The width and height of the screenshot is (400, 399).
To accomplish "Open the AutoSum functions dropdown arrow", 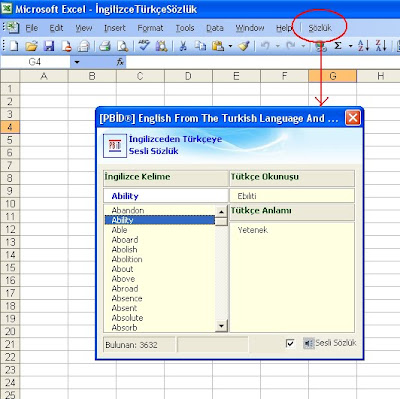I will point(351,46).
